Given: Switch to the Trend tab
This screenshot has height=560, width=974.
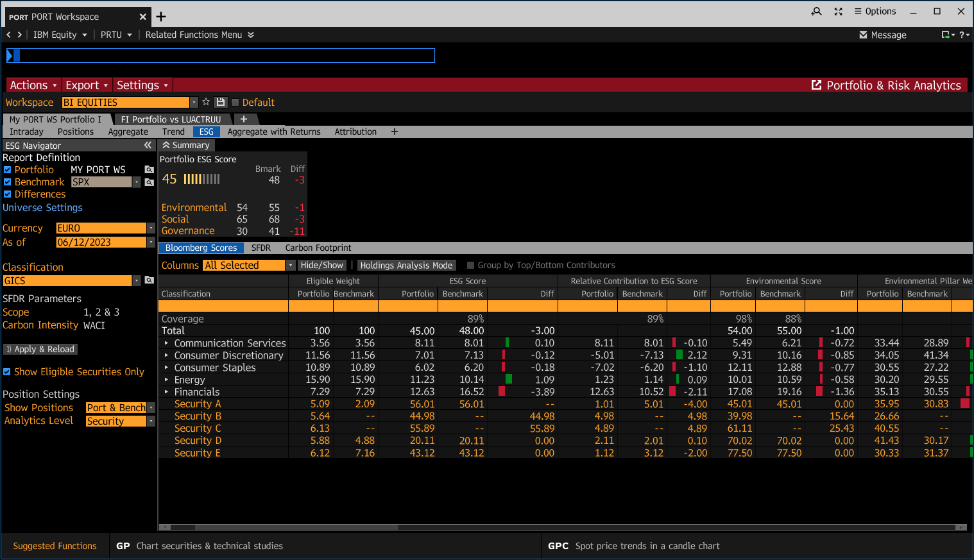Looking at the screenshot, I should click(x=173, y=132).
